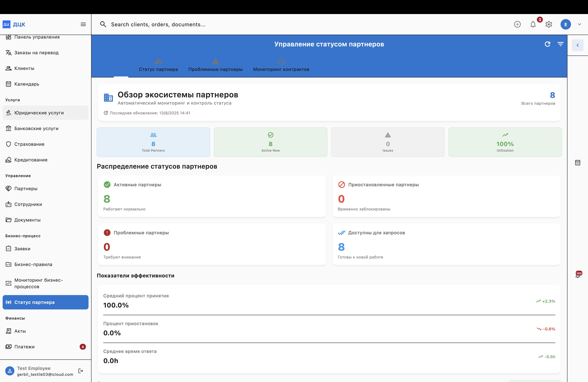Open the filter list icon in header
Image resolution: width=588 pixels, height=382 pixels.
(560, 44)
